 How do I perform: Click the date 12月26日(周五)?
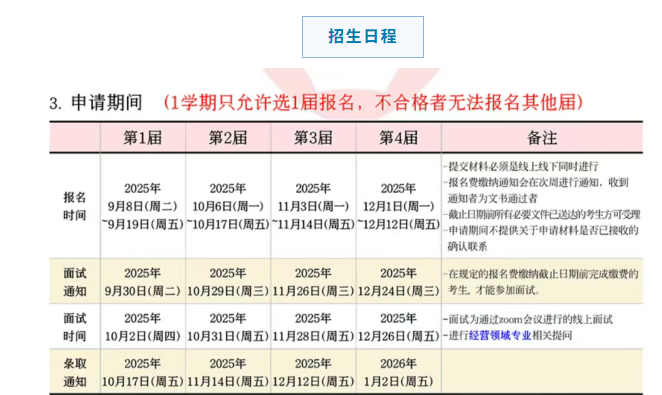point(399,336)
